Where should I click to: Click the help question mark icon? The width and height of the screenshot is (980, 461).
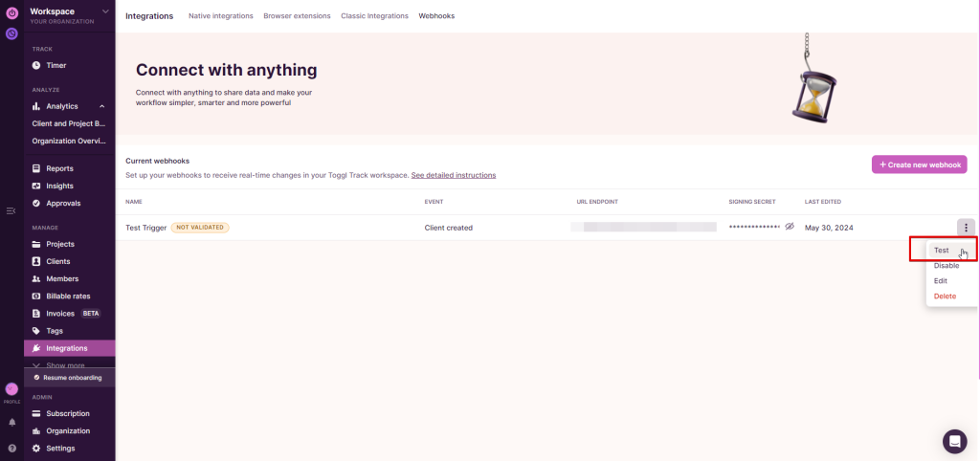coord(11,448)
